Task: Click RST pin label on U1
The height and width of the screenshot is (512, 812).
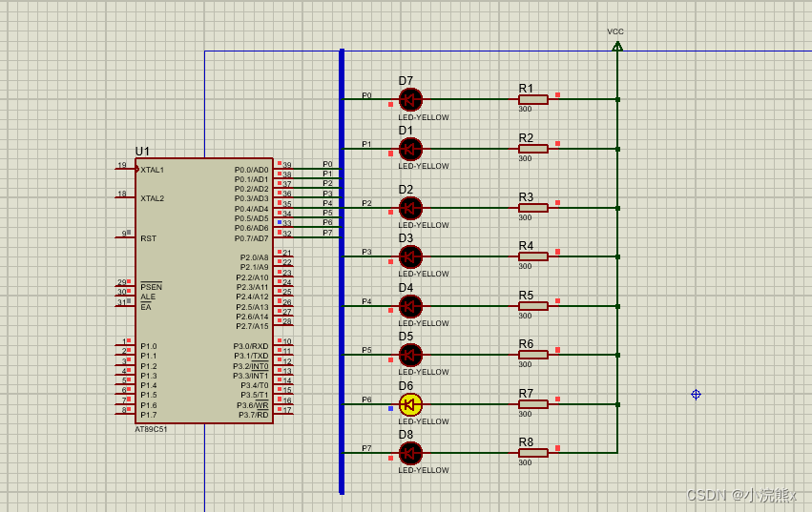Action: [x=148, y=238]
